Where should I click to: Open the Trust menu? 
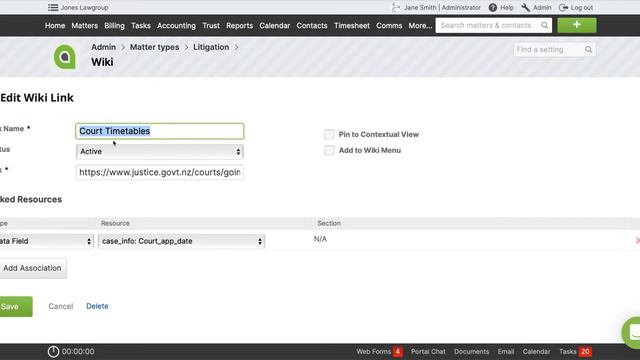tap(211, 25)
